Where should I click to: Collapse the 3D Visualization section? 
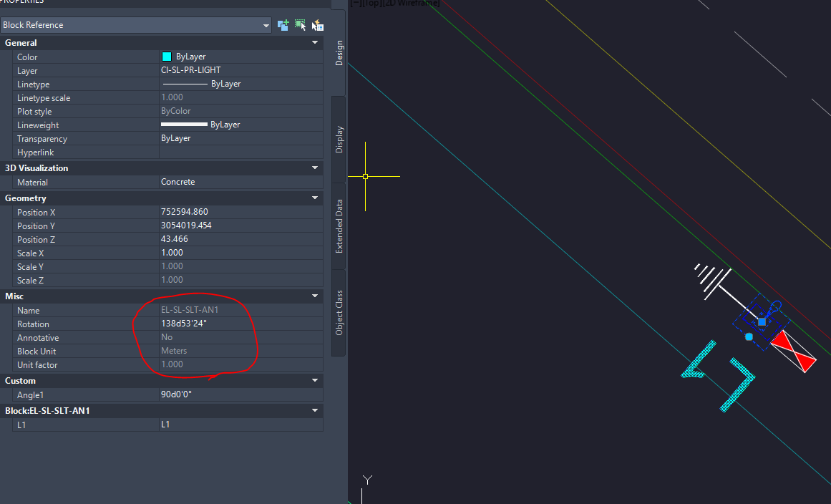tap(314, 168)
